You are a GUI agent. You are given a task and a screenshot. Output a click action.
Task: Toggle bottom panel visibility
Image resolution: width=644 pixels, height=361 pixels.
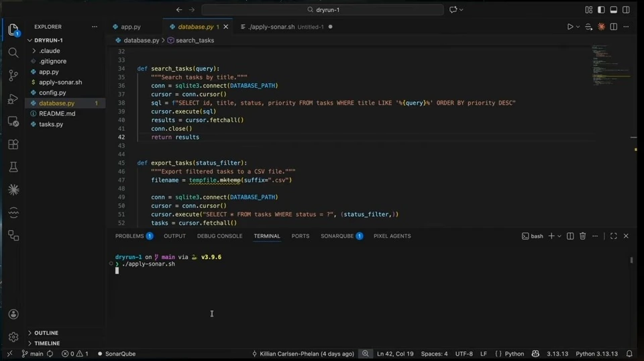(614, 9)
